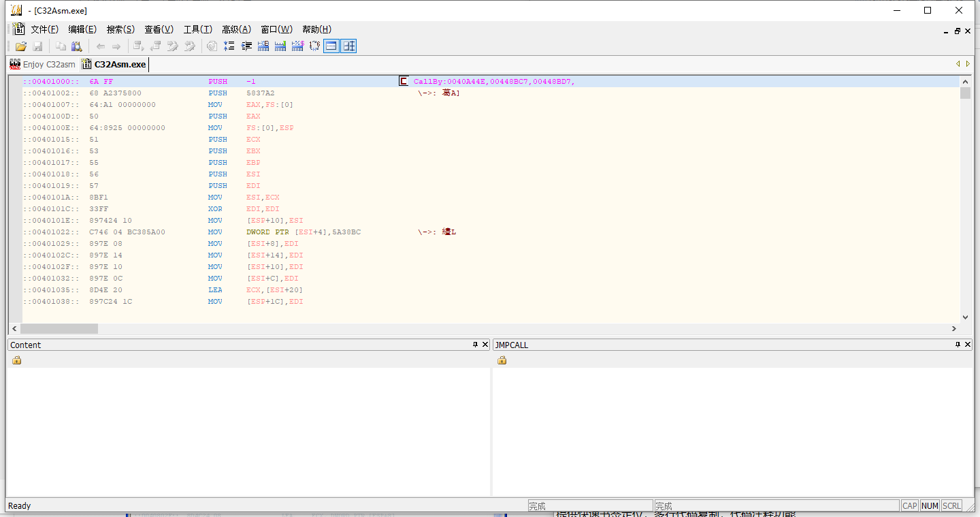Toggle pin on the JMPCALL panel
Screen dimensions: 980x517
click(958, 345)
